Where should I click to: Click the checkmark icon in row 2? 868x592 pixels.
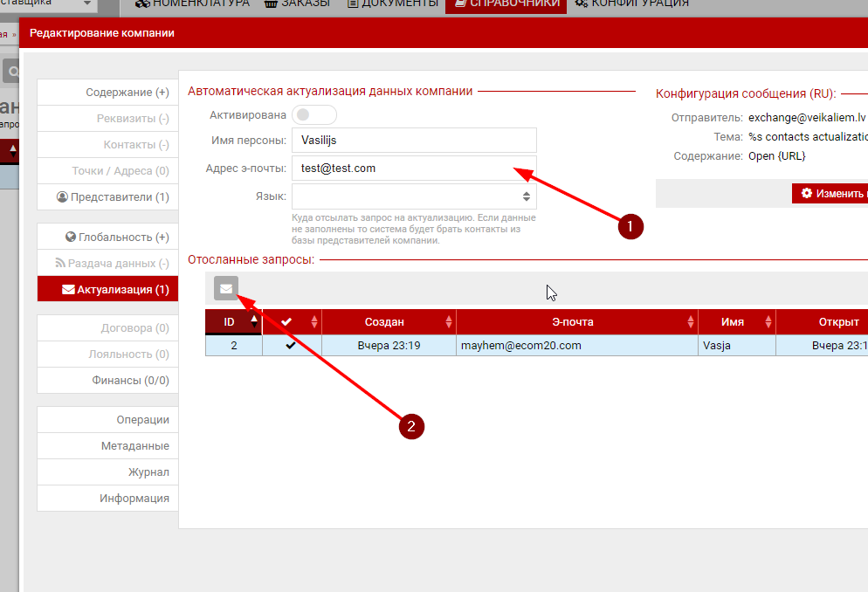(x=291, y=346)
